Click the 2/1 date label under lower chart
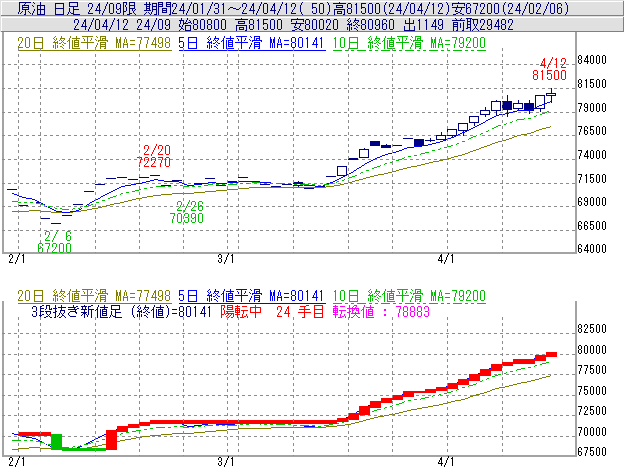Viewport: 624px width, 475px height. click(x=17, y=462)
